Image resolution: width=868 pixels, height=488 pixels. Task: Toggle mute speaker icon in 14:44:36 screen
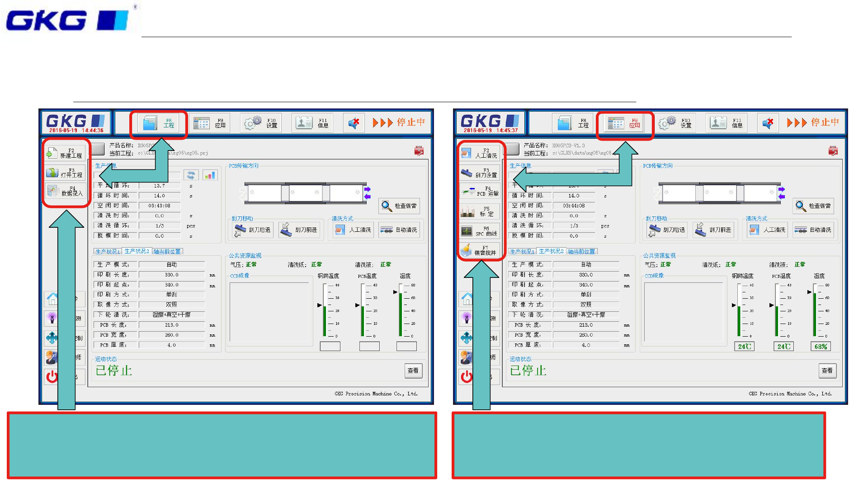tap(354, 123)
